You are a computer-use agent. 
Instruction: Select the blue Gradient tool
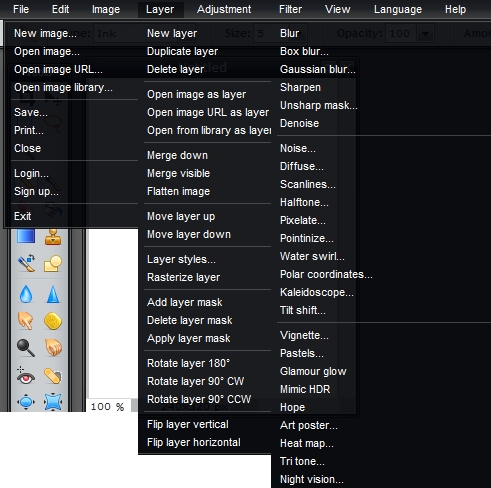tap(26, 236)
